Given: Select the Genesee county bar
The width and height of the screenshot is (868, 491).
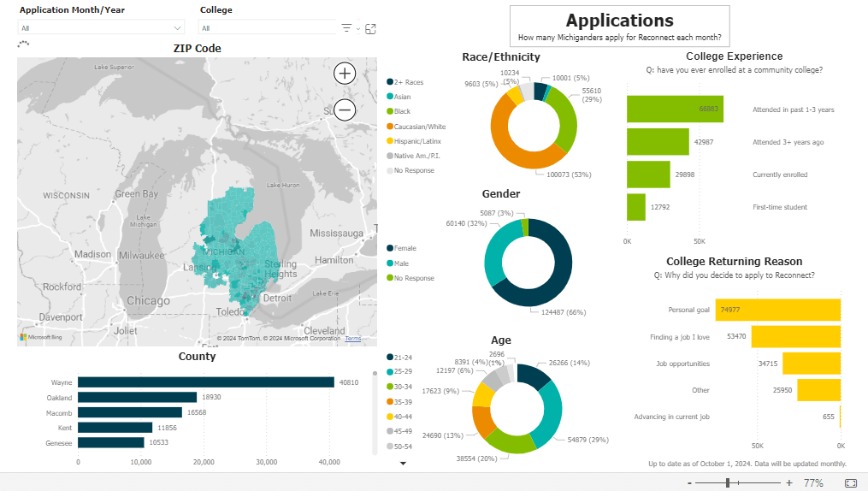Looking at the screenshot, I should (110, 442).
